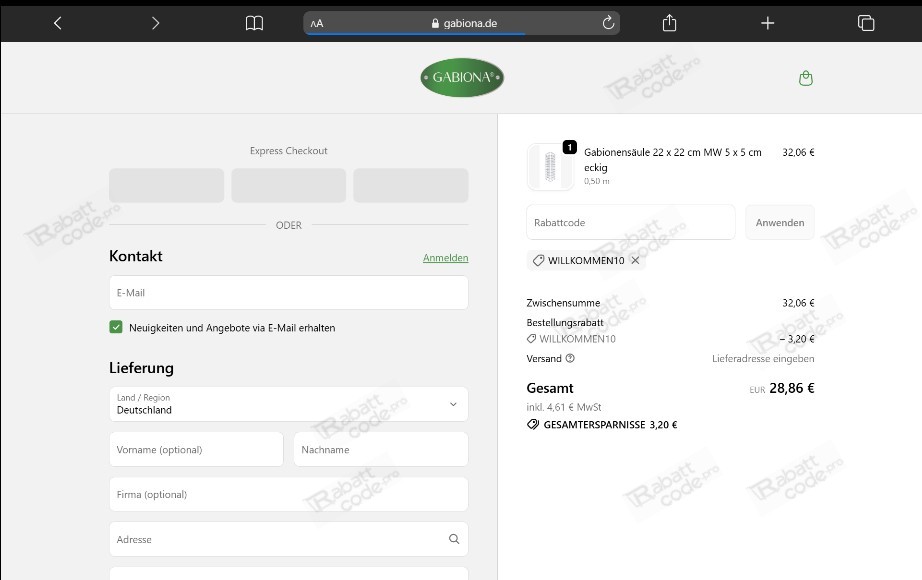Click the – 3,20 € discount amount
This screenshot has width=922, height=580.
[x=797, y=339]
